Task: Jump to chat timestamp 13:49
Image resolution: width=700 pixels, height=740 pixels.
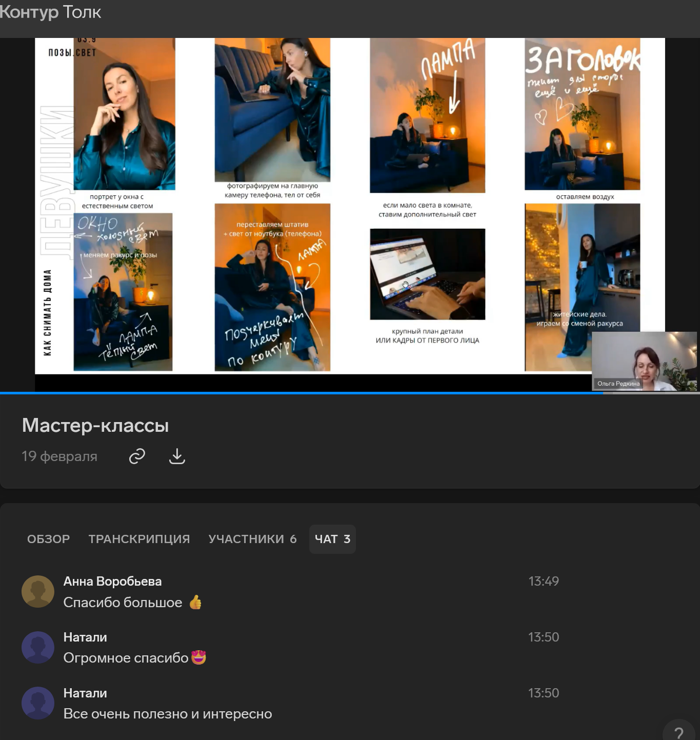Action: tap(544, 581)
